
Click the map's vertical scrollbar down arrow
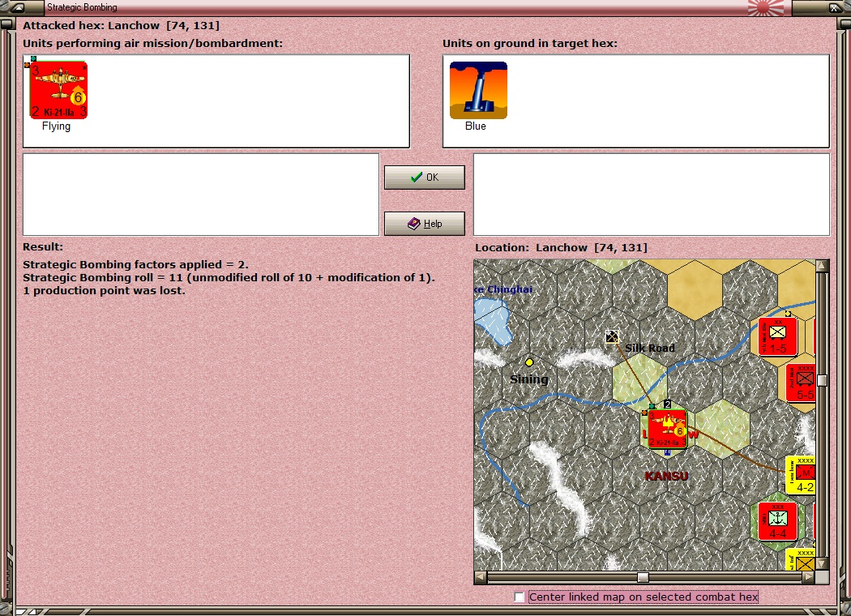(823, 564)
